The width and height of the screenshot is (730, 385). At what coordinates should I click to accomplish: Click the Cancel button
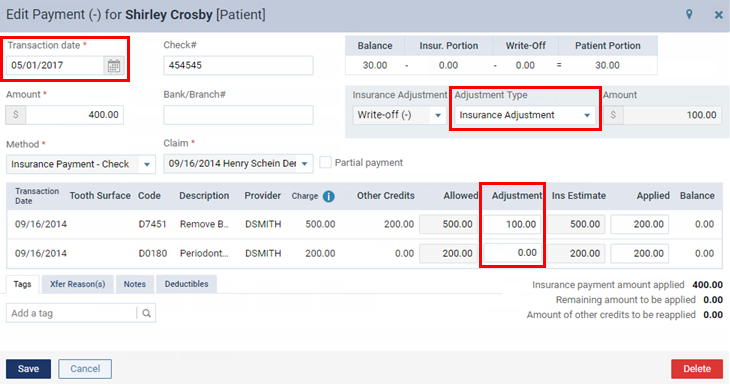tap(85, 369)
